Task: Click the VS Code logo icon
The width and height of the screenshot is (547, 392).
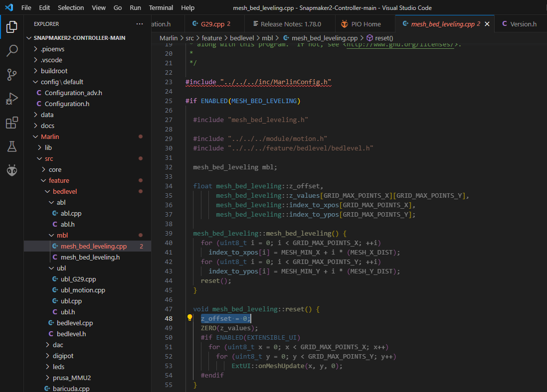Action: point(9,7)
